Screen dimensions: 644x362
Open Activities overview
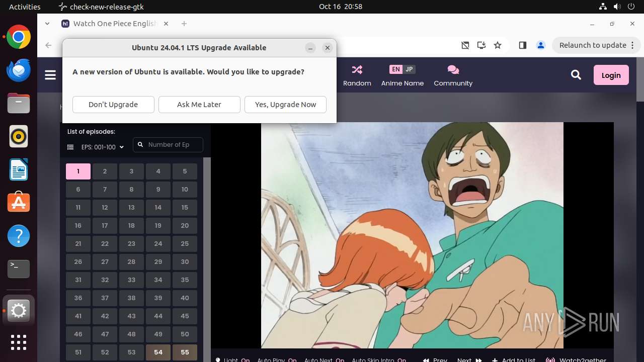25,7
